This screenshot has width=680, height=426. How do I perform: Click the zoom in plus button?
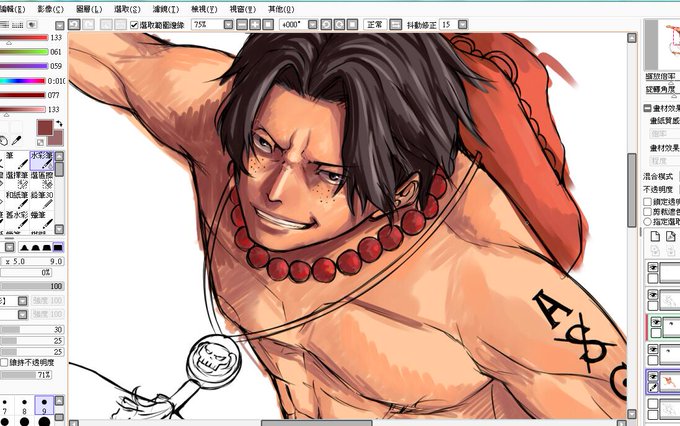[x=255, y=25]
